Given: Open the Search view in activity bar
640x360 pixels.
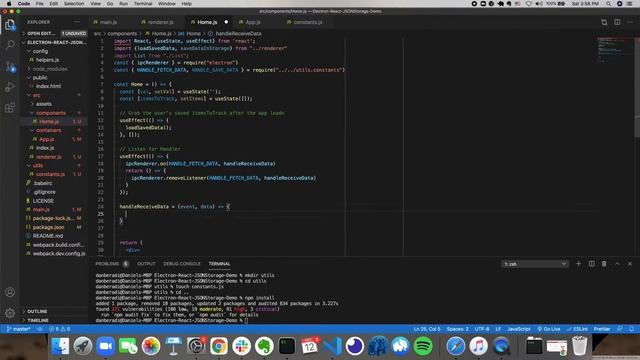Looking at the screenshot, I should (10, 45).
